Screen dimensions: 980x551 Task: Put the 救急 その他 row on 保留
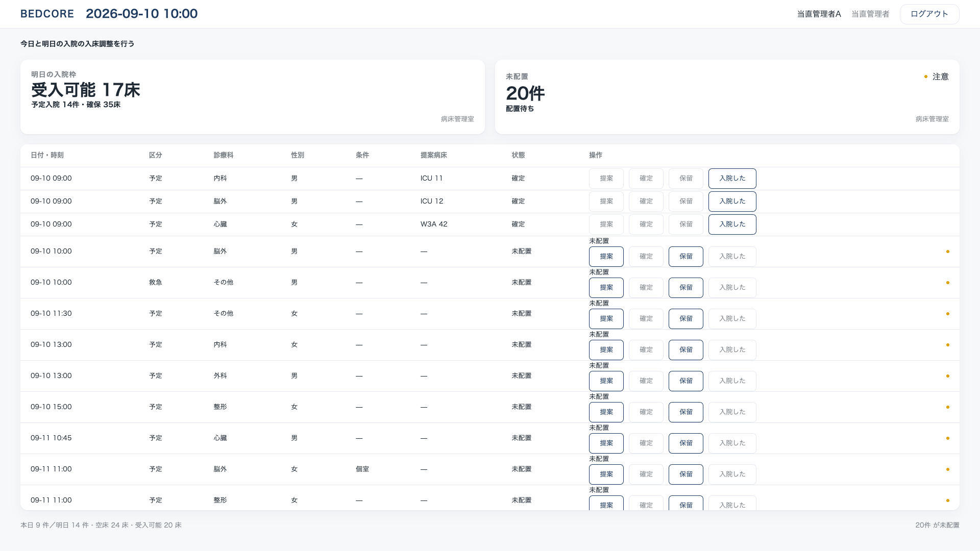685,288
